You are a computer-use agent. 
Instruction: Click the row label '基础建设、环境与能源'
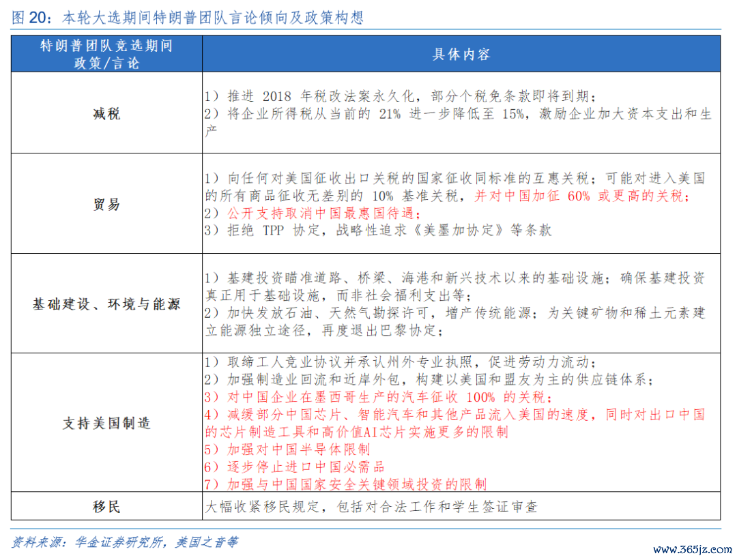click(x=106, y=304)
